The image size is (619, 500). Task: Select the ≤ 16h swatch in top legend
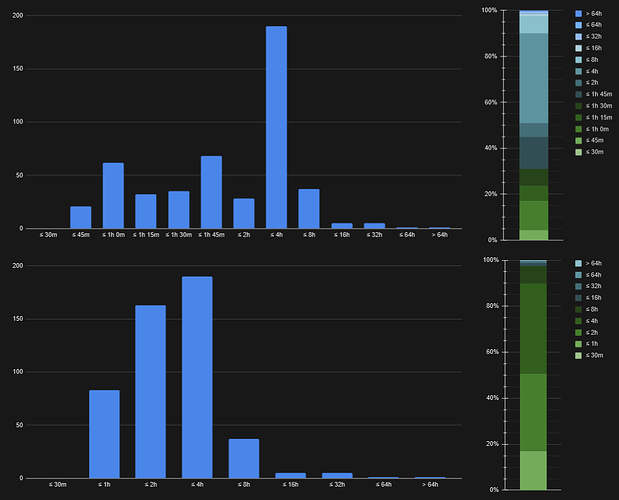578,48
